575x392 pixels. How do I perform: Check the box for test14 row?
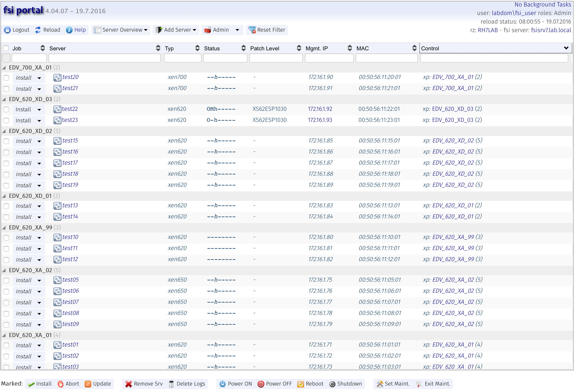(x=6, y=217)
